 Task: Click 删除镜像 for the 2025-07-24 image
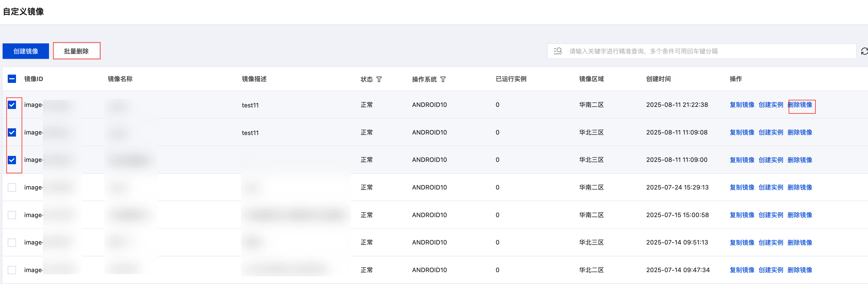tap(800, 187)
